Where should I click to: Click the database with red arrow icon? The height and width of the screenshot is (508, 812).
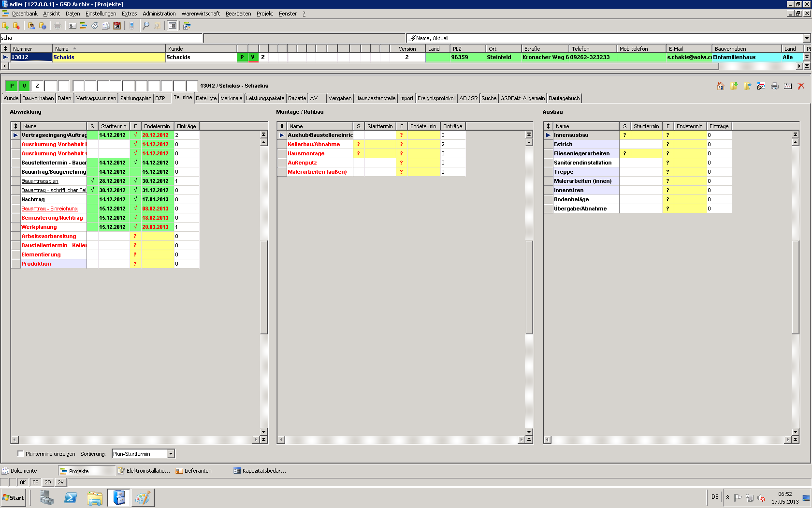point(16,26)
